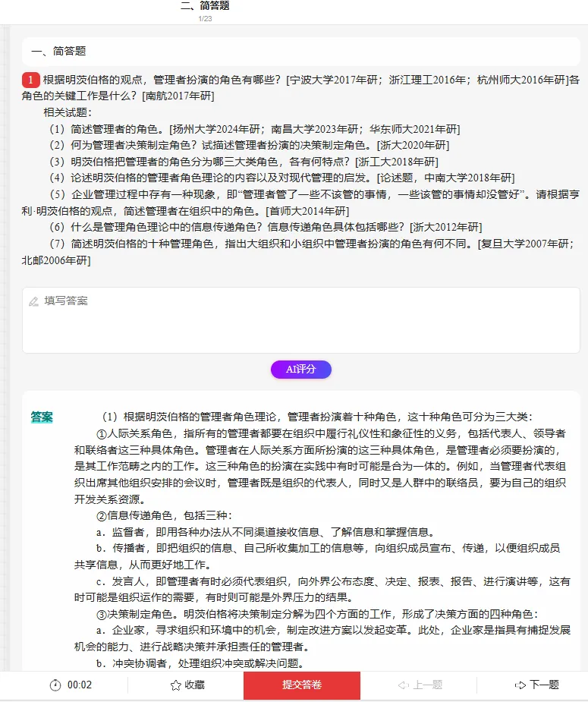Image resolution: width=588 pixels, height=702 pixels.
Task: Submit the paper with 提交答卷 button
Action: coord(302,685)
